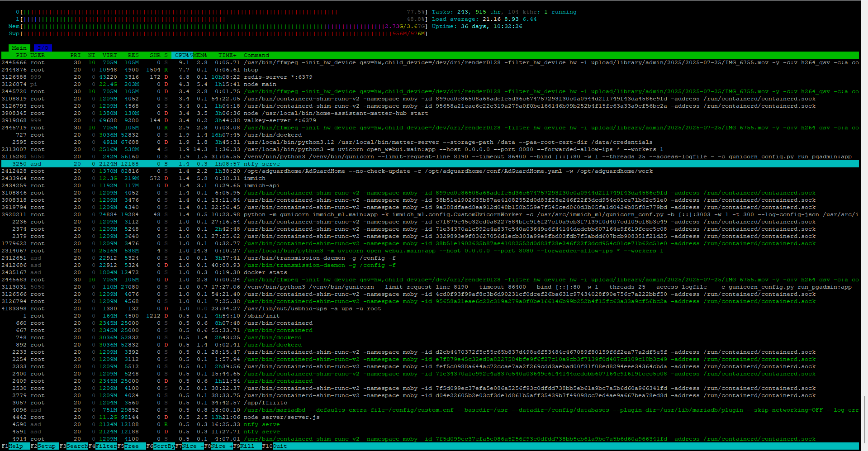Image resolution: width=868 pixels, height=451 pixels.
Task: Activate F4 Filter in the function bar
Action: [x=103, y=446]
